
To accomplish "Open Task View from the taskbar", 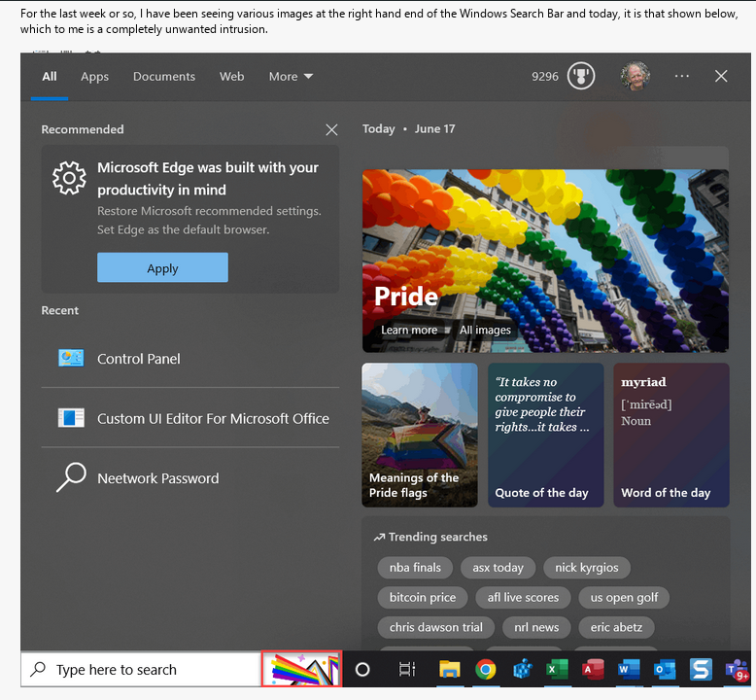I will tap(407, 670).
